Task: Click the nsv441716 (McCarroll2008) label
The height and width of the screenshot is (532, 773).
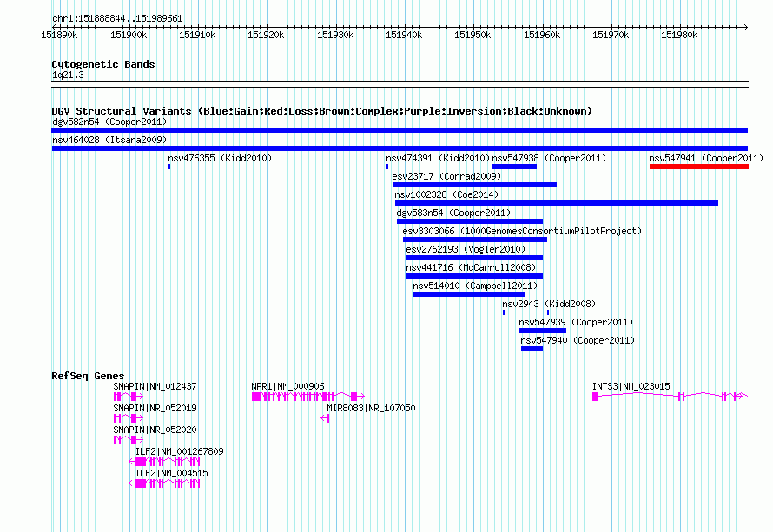Action: (x=471, y=267)
